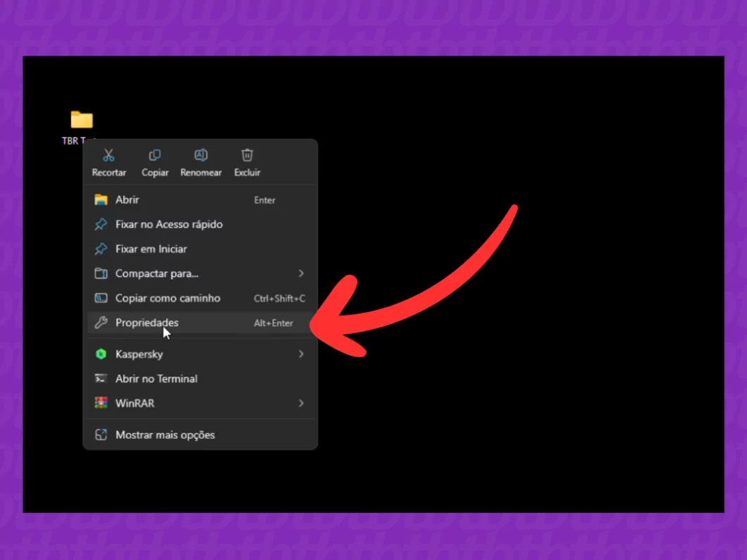
Task: Click the path icon beside Copiar como caminho
Action: [101, 299]
